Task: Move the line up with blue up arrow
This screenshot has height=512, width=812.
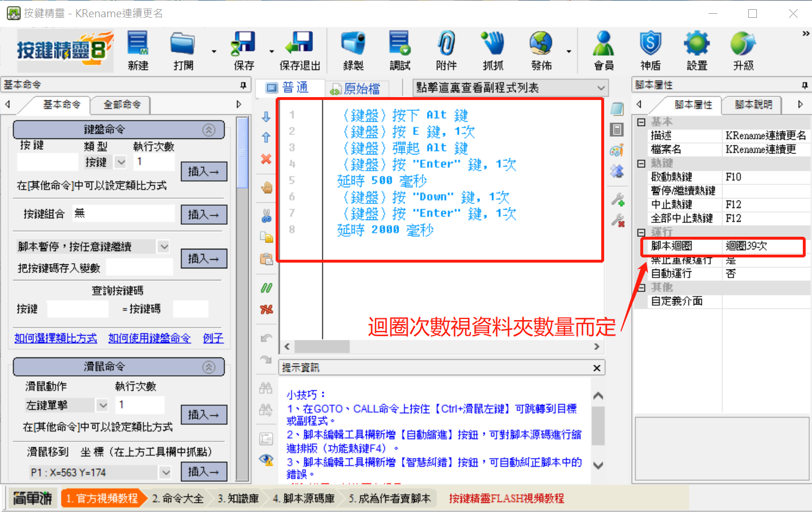Action: (x=266, y=137)
